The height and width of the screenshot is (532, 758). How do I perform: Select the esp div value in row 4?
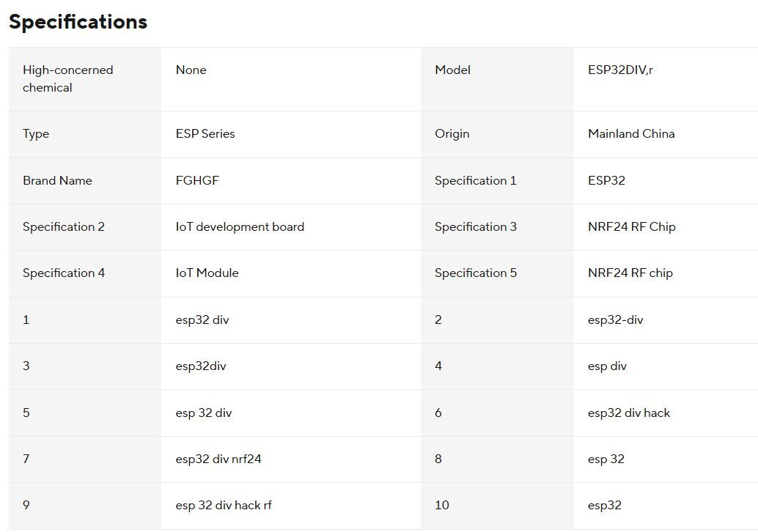pyautogui.click(x=607, y=366)
